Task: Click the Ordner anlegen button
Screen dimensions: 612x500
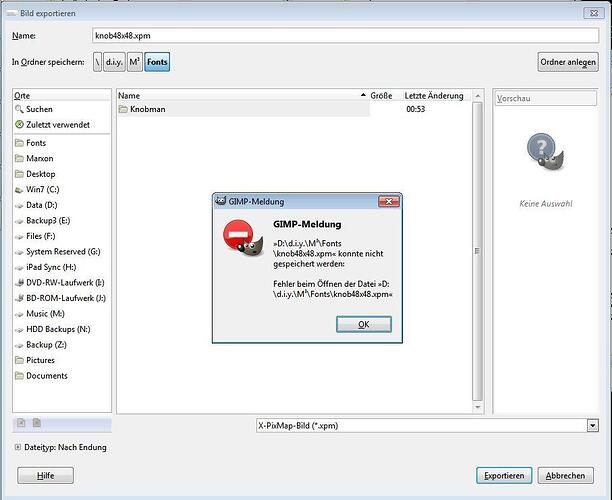Action: click(x=568, y=62)
